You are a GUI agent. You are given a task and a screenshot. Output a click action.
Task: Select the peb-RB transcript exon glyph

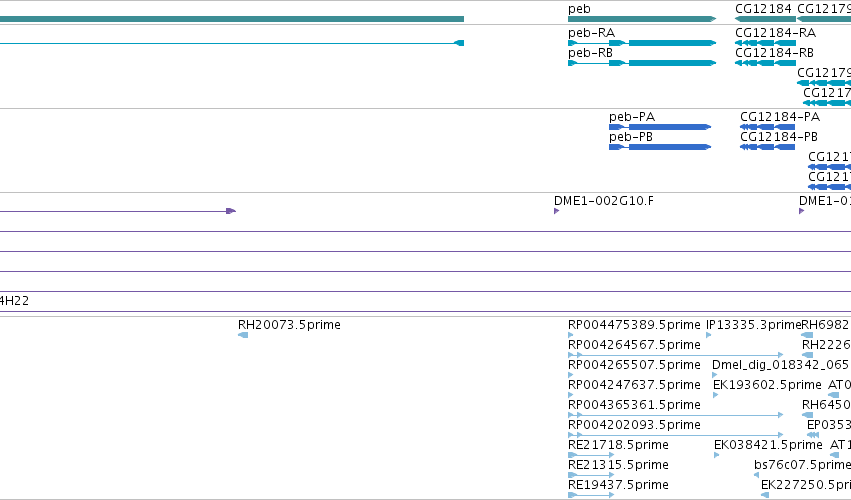(x=642, y=63)
